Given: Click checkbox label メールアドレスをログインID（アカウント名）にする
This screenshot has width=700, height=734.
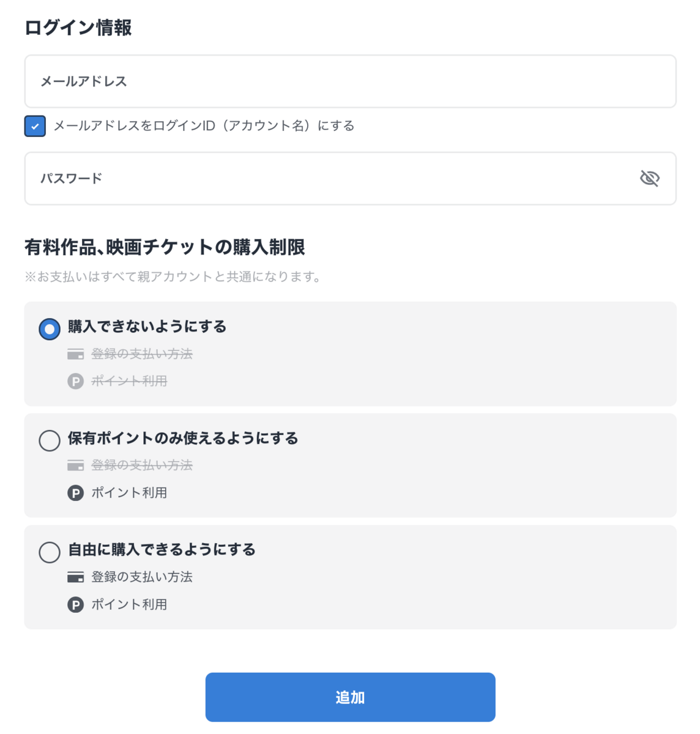Looking at the screenshot, I should coord(204,126).
